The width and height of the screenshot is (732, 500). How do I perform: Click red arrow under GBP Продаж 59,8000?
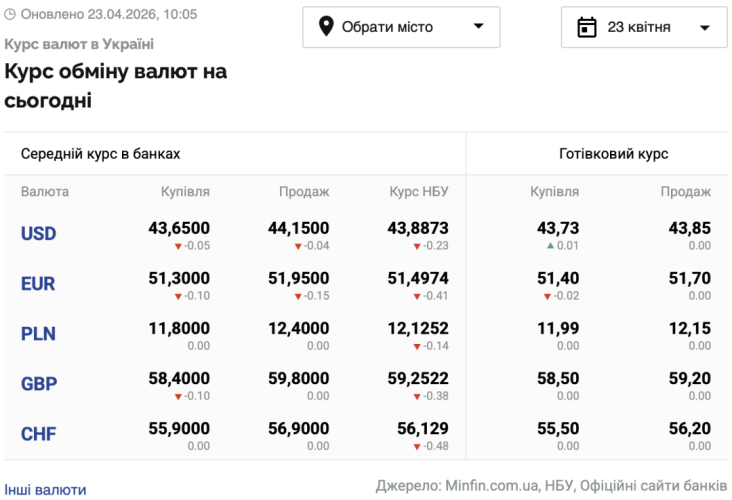click(x=298, y=396)
